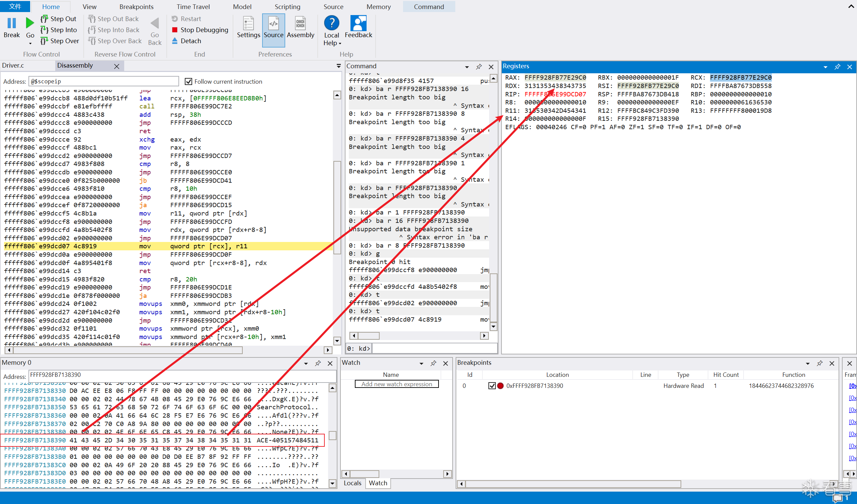Disable the hardware read breakpoint checkbox
Screen dimensions: 857x504
coord(491,386)
